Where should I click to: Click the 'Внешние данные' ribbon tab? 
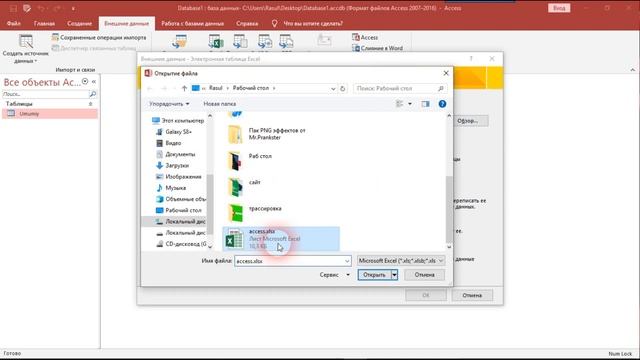point(127,24)
